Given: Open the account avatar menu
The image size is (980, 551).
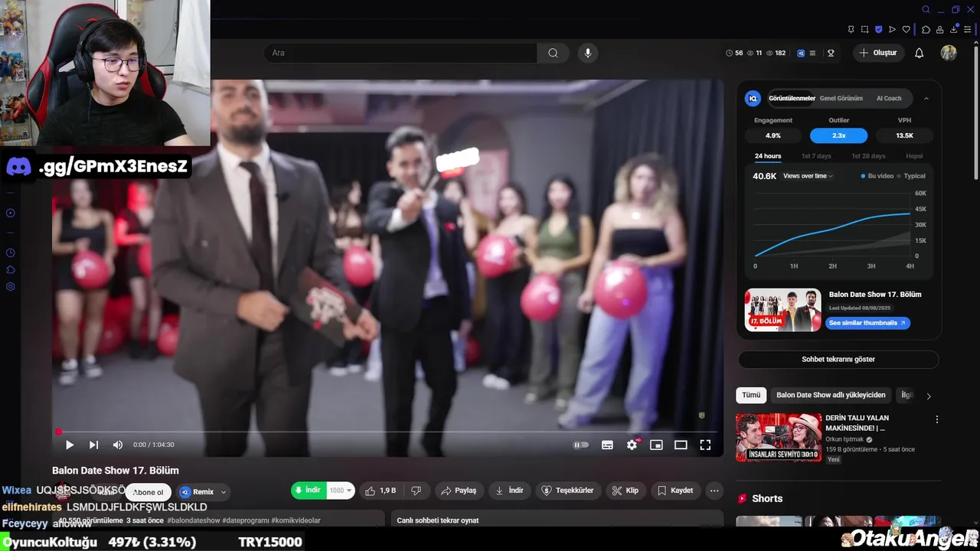Looking at the screenshot, I should click(x=949, y=53).
